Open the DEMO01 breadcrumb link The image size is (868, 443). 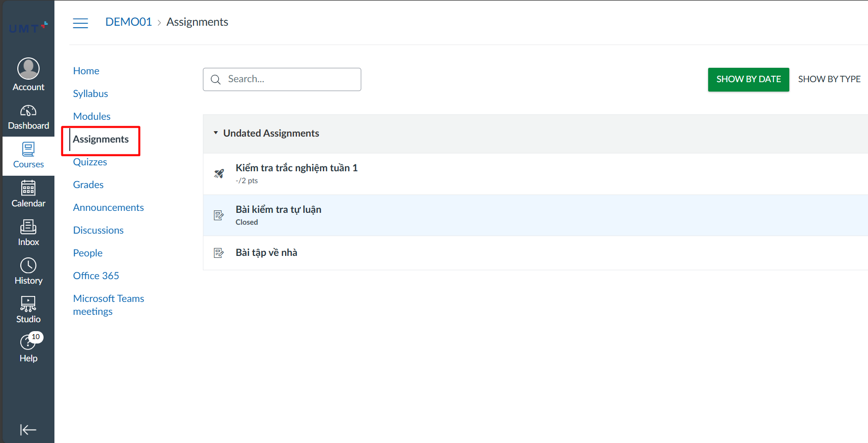128,22
